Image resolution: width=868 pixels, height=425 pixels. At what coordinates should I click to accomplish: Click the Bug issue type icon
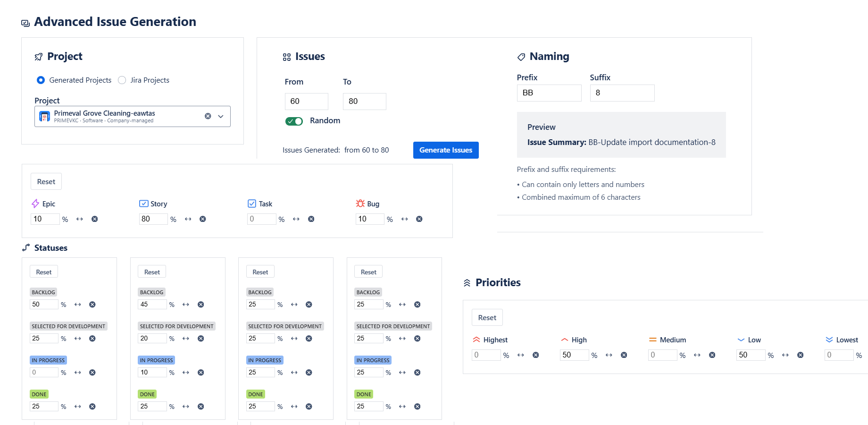360,204
